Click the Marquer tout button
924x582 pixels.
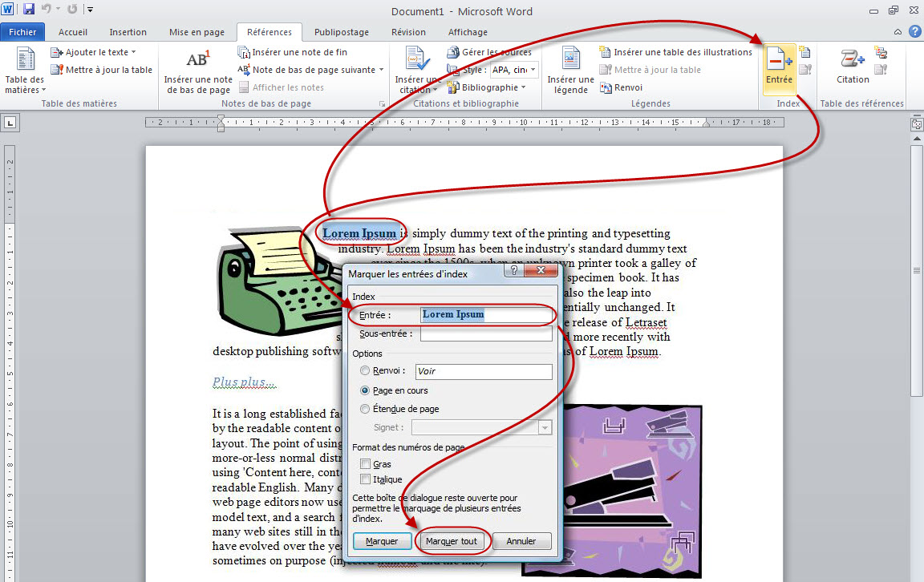(452, 541)
